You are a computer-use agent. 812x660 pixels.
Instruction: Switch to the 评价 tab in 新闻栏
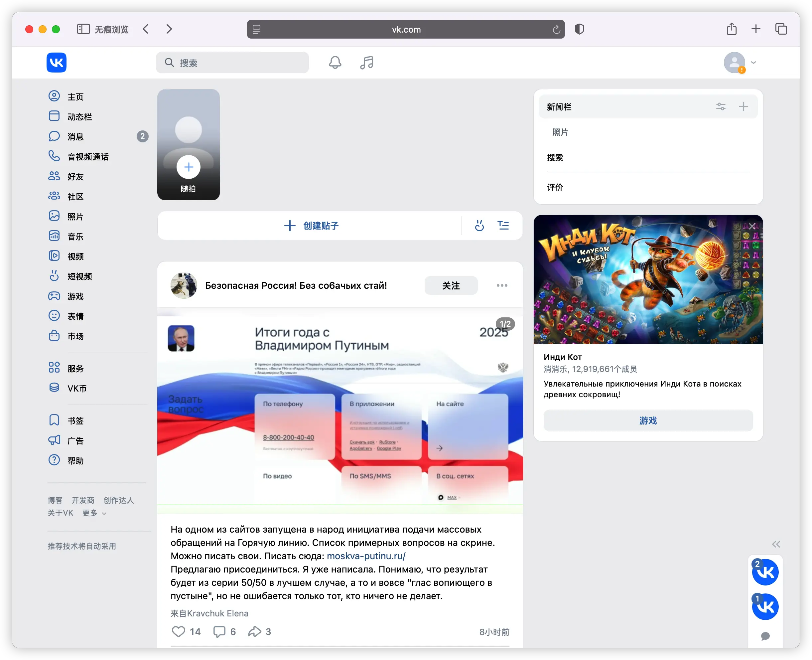pyautogui.click(x=556, y=187)
